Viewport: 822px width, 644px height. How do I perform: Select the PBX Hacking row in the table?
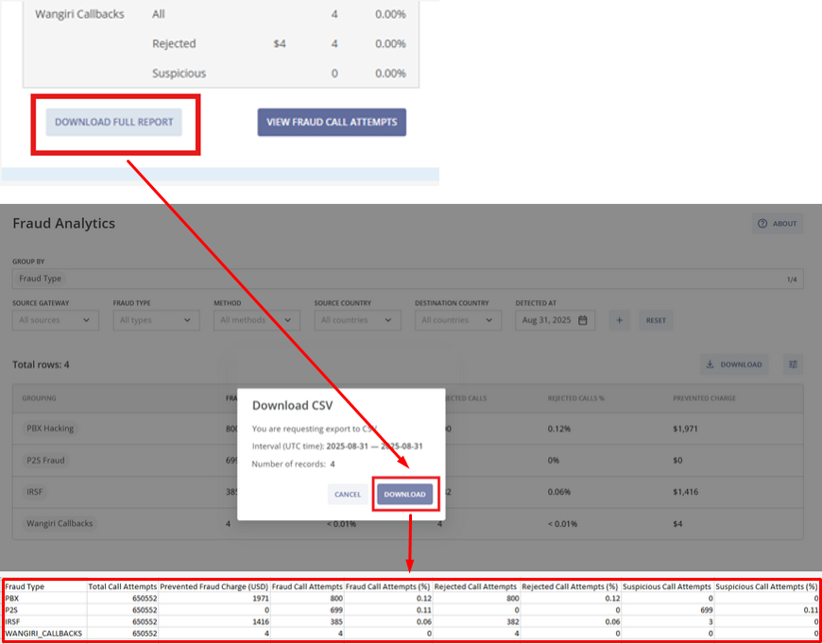(x=49, y=428)
